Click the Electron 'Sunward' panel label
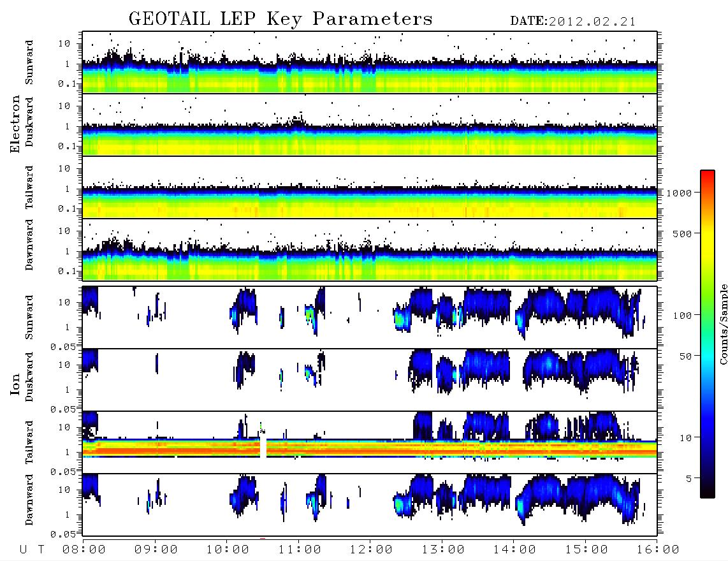This screenshot has width=728, height=561. tap(29, 62)
